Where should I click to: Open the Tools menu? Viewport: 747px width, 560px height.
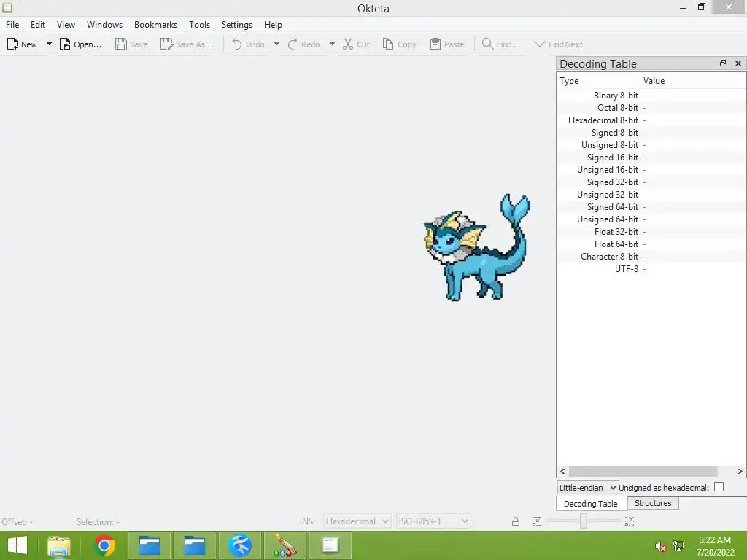click(199, 25)
